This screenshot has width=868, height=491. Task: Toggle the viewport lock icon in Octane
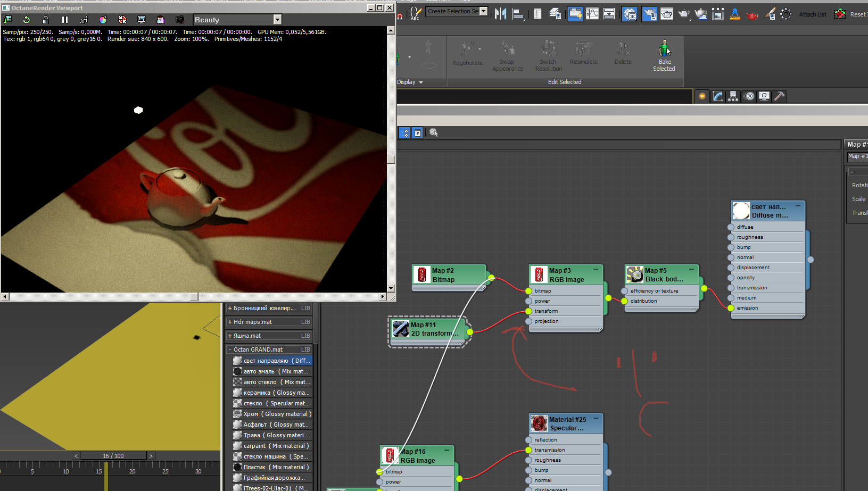click(x=46, y=20)
